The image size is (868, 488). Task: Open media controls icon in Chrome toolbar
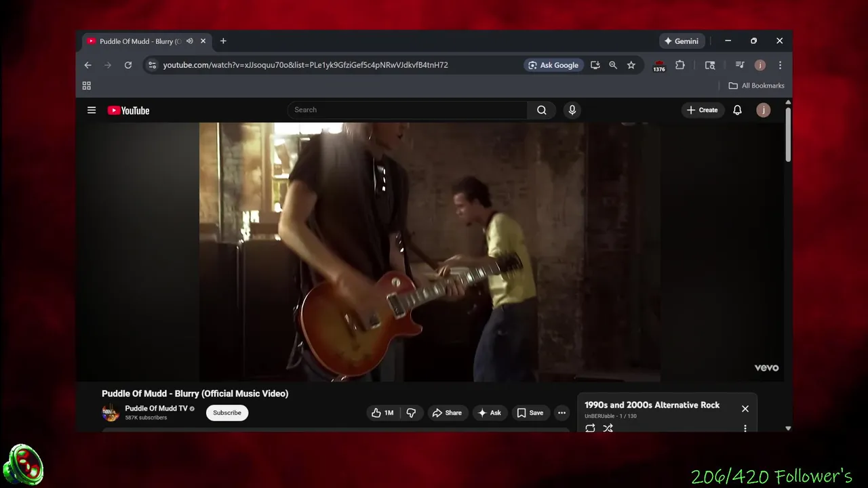click(740, 65)
